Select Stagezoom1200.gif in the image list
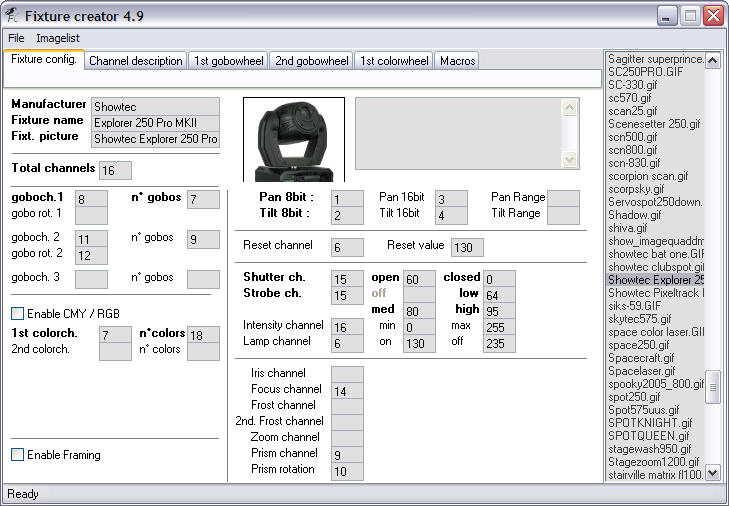The image size is (729, 506). pos(656,462)
